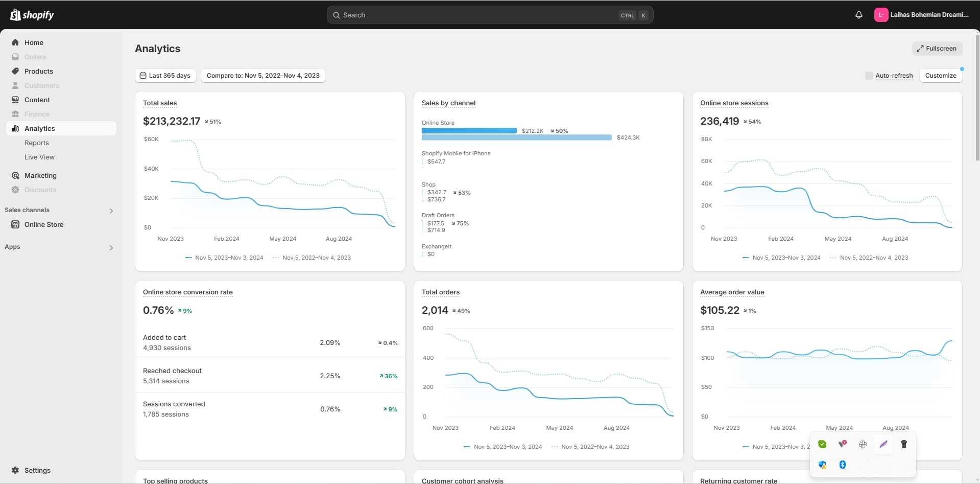Viewport: 980px width, 484px height.
Task: Open Settings gear icon
Action: [15, 470]
